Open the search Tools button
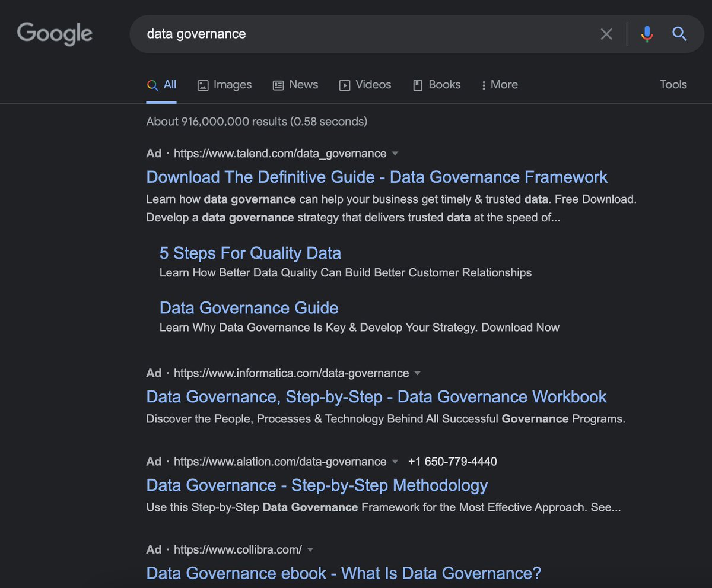 (x=673, y=85)
